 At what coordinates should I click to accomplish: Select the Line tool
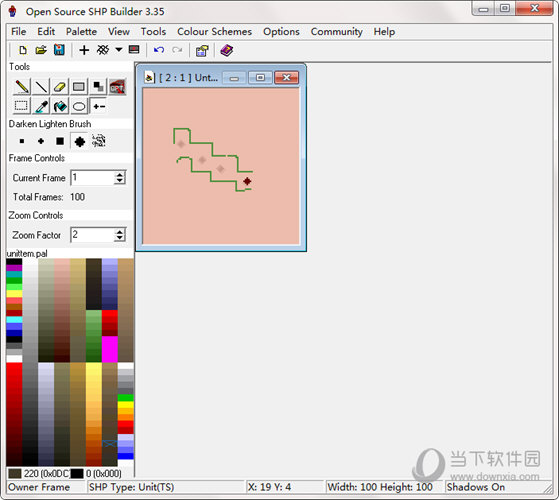click(41, 87)
